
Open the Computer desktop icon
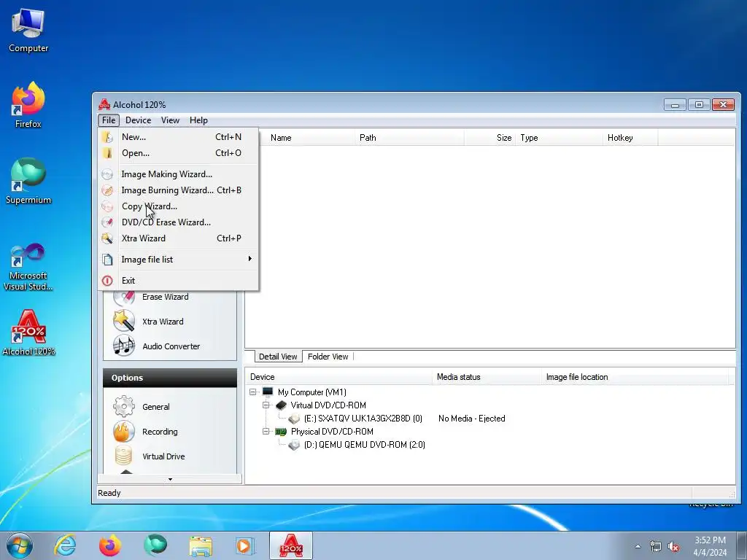[28, 29]
